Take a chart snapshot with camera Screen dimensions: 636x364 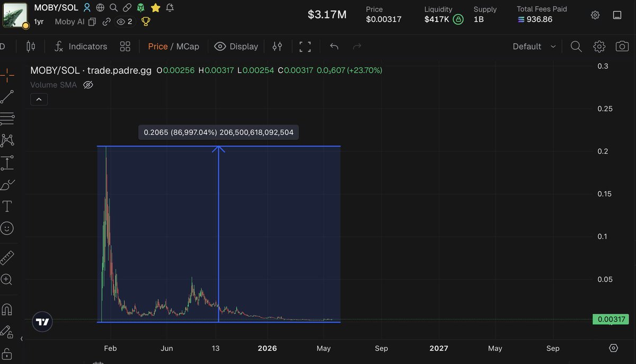[622, 47]
